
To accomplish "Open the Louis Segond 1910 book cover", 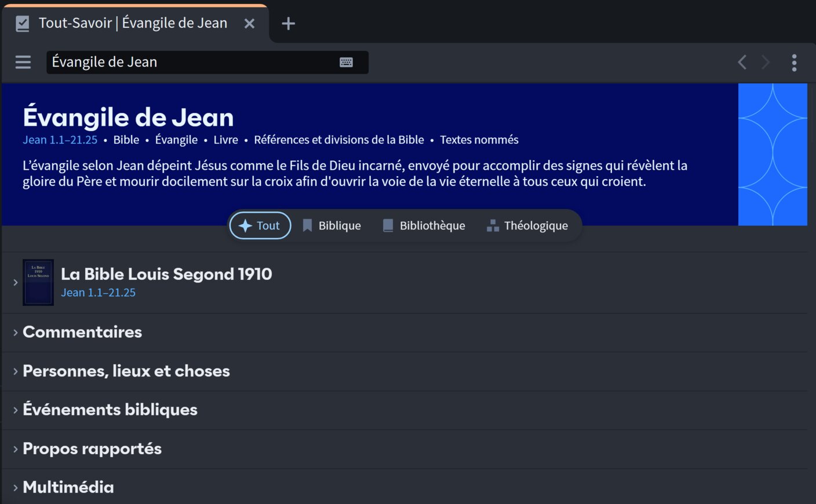I will click(x=38, y=283).
